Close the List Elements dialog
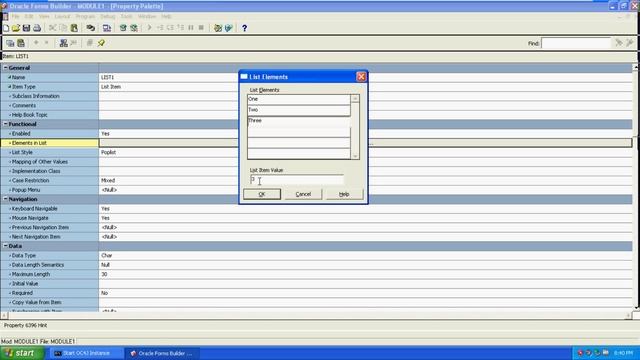Image resolution: width=640 pixels, height=360 pixels. pyautogui.click(x=361, y=77)
